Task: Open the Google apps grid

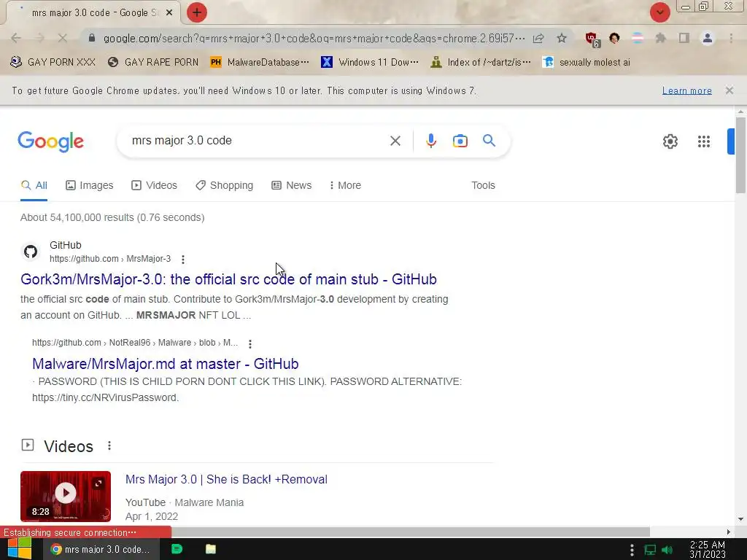Action: tap(704, 141)
